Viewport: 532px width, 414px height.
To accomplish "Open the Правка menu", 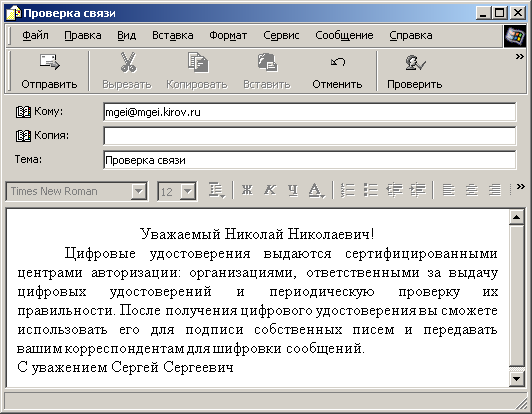I will [x=83, y=35].
